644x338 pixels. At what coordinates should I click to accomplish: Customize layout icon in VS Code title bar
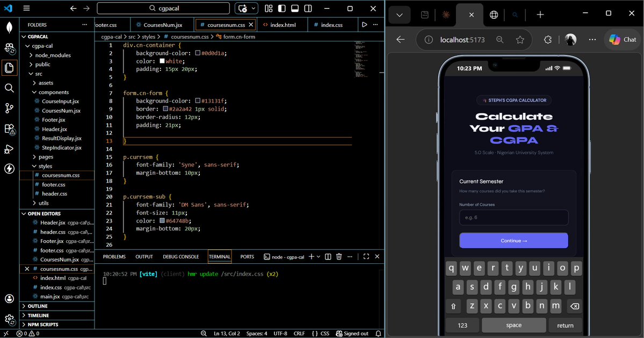tap(269, 8)
